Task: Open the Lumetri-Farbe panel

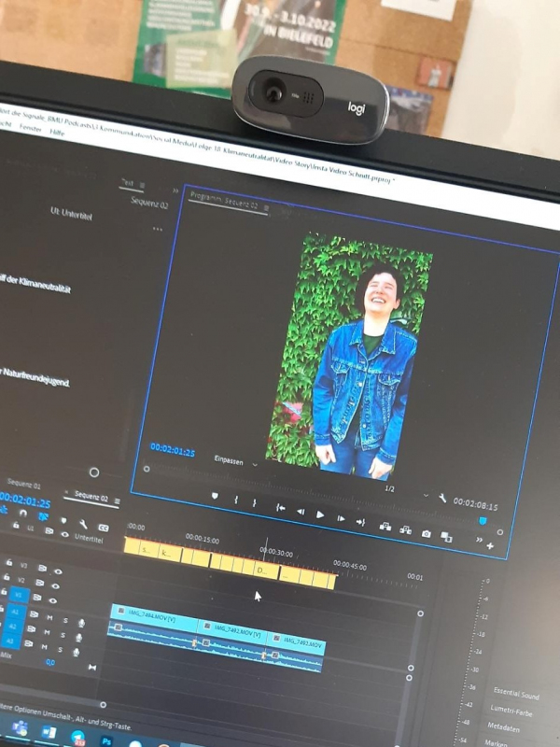Action: pyautogui.click(x=511, y=712)
